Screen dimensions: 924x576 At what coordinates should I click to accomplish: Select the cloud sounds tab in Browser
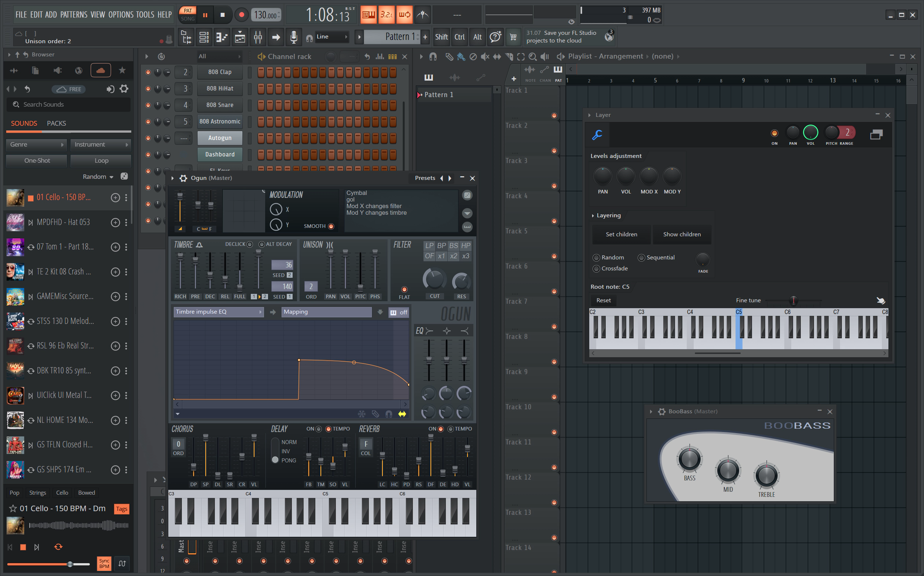point(100,70)
